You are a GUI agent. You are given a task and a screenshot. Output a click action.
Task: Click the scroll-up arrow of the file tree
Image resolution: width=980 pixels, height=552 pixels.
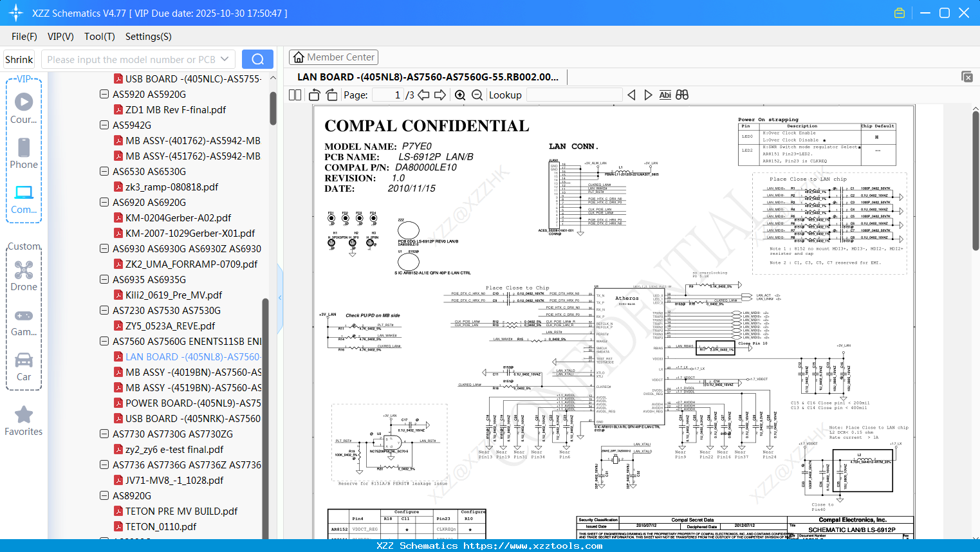[273, 78]
